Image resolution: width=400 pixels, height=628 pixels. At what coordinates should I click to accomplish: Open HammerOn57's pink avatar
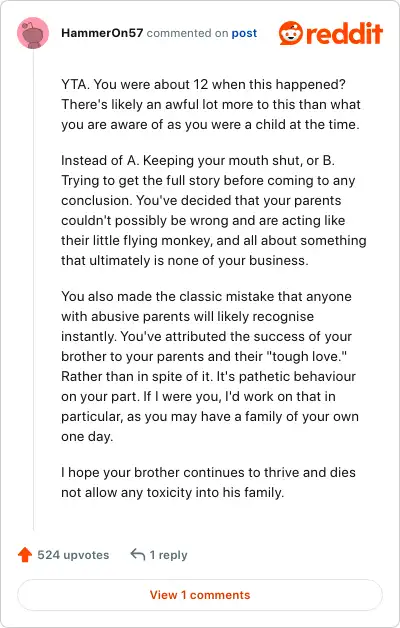33,33
